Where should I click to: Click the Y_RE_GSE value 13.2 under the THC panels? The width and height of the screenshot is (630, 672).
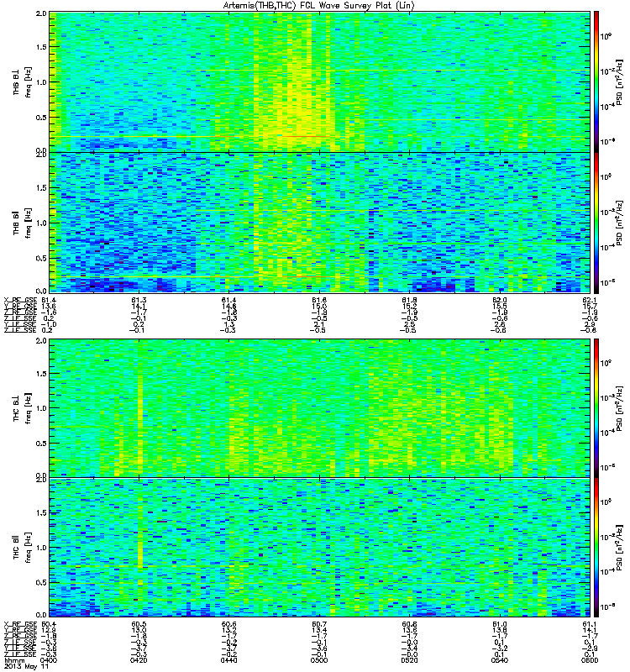point(229,630)
